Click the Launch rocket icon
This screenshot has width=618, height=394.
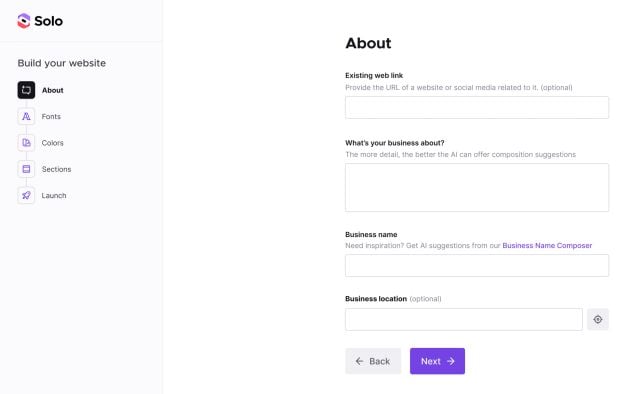point(26,195)
